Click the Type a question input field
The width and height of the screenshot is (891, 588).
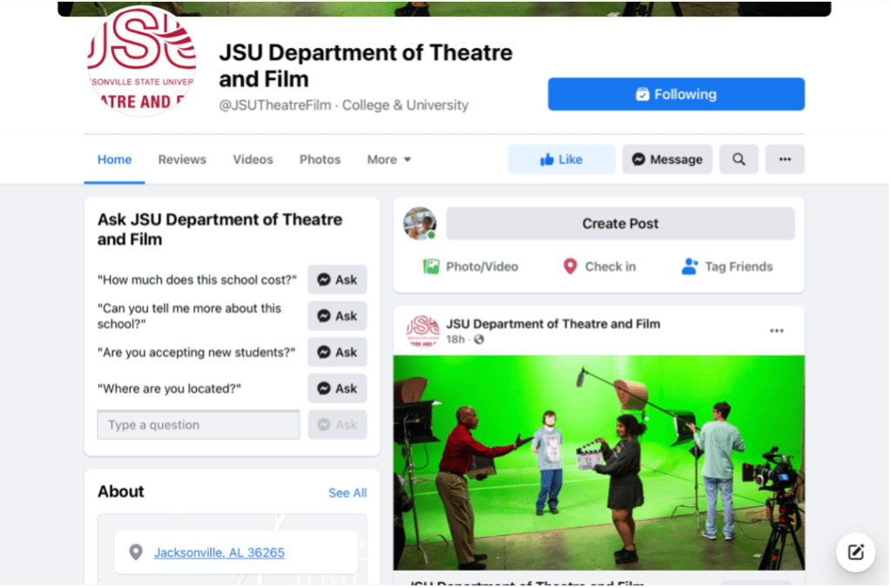coord(198,424)
